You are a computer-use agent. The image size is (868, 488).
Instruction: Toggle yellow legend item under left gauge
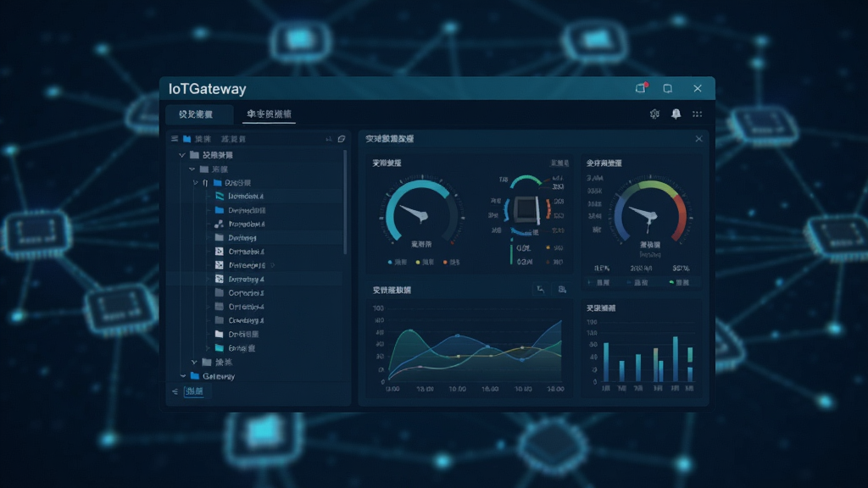[x=425, y=262]
